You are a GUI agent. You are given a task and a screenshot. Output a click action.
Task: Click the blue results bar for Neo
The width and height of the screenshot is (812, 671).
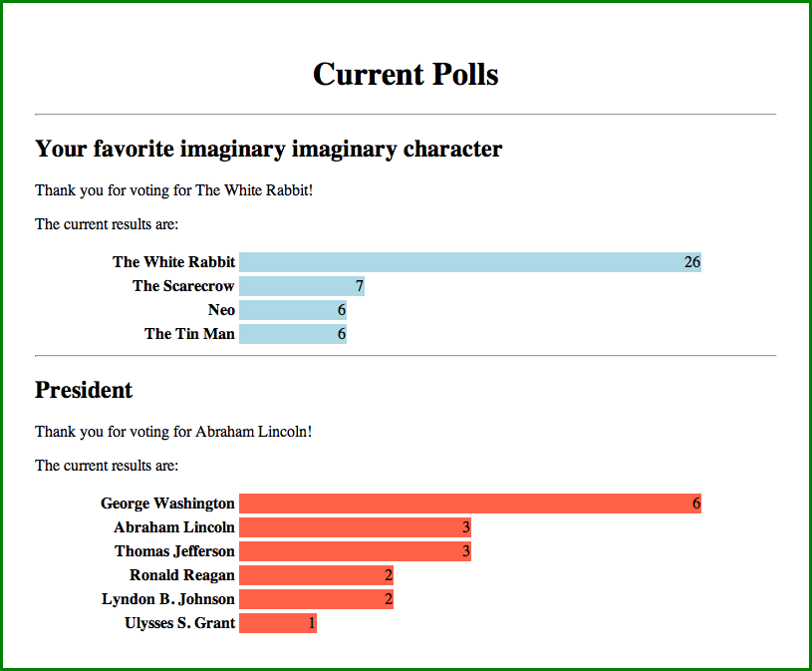(x=292, y=310)
